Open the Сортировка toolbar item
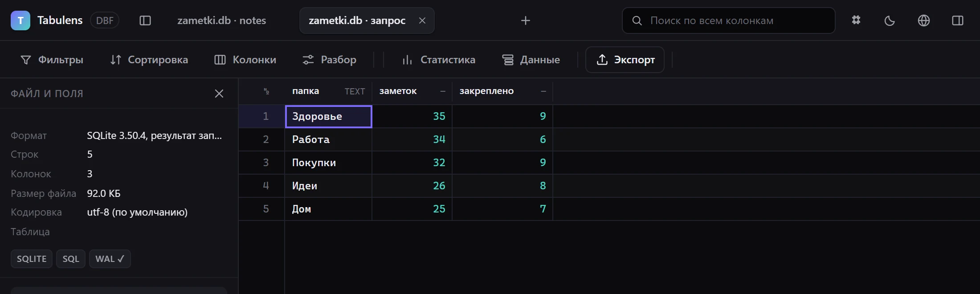Viewport: 980px width, 294px height. point(149,60)
